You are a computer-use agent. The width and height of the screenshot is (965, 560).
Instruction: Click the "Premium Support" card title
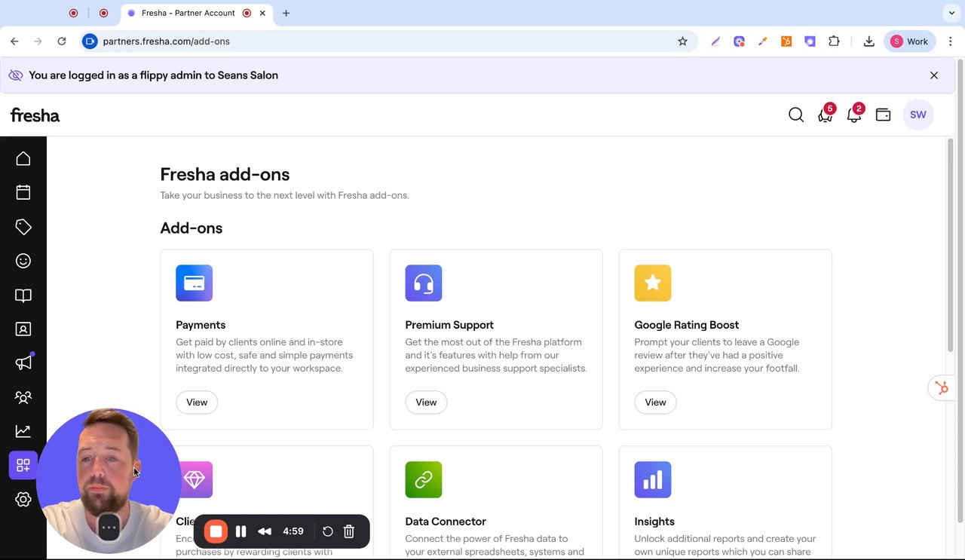click(x=449, y=325)
